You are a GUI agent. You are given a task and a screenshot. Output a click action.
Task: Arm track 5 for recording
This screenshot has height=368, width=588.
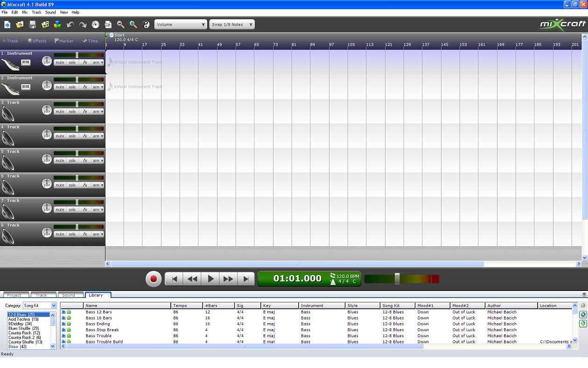click(x=96, y=161)
